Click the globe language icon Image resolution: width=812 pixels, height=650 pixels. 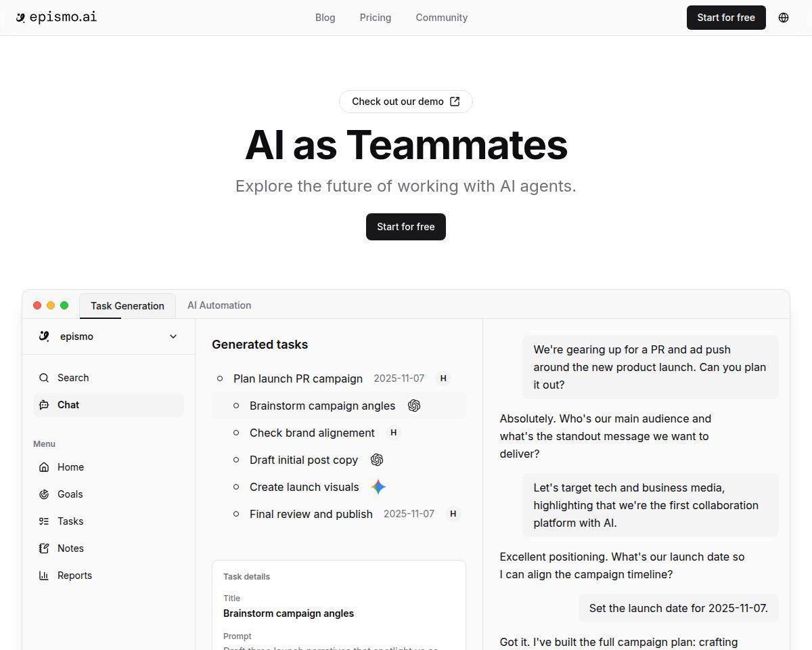(784, 18)
